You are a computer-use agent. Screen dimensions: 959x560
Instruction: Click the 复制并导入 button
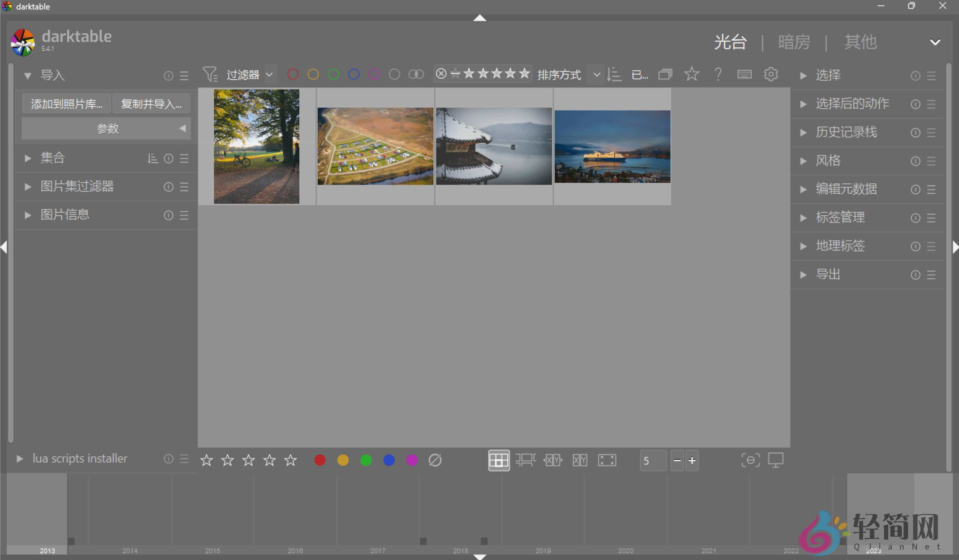[x=151, y=104]
